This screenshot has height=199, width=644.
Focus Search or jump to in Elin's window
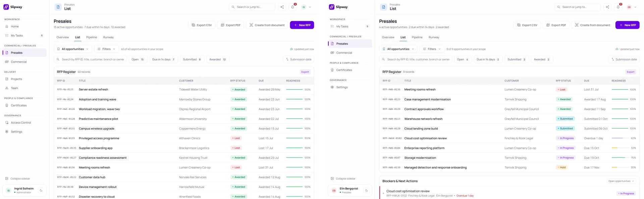577,7
